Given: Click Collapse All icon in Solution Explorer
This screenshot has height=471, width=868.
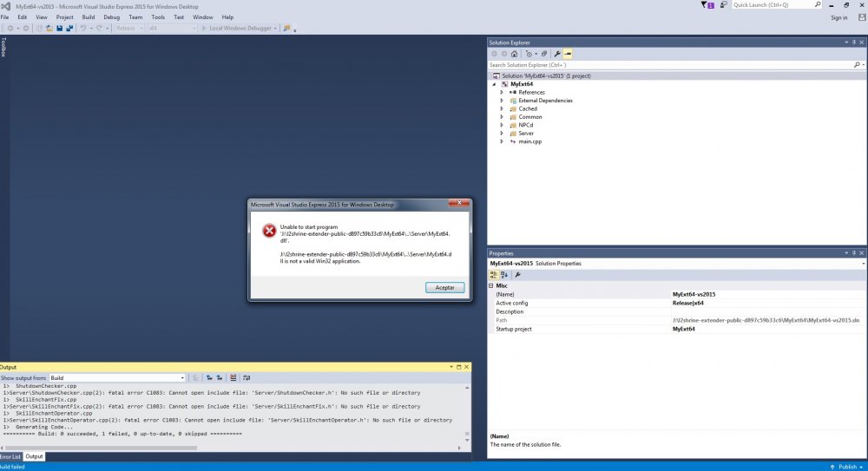Looking at the screenshot, I should 544,54.
